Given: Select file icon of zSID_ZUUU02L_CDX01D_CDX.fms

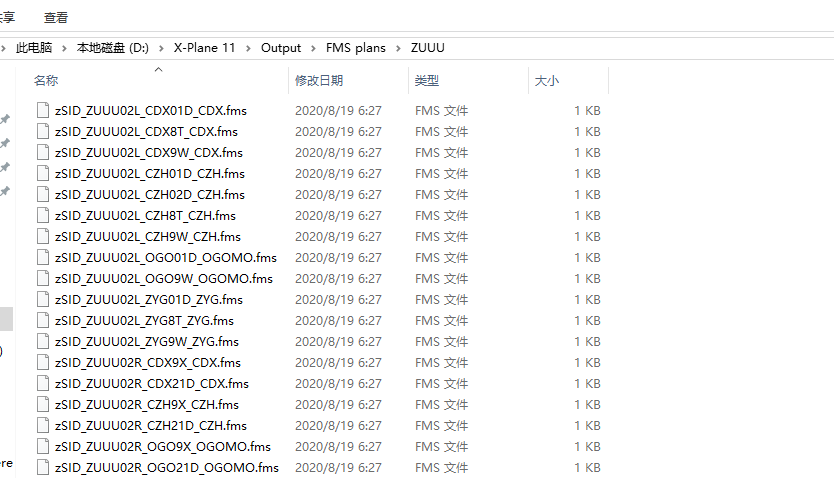Looking at the screenshot, I should [43, 110].
